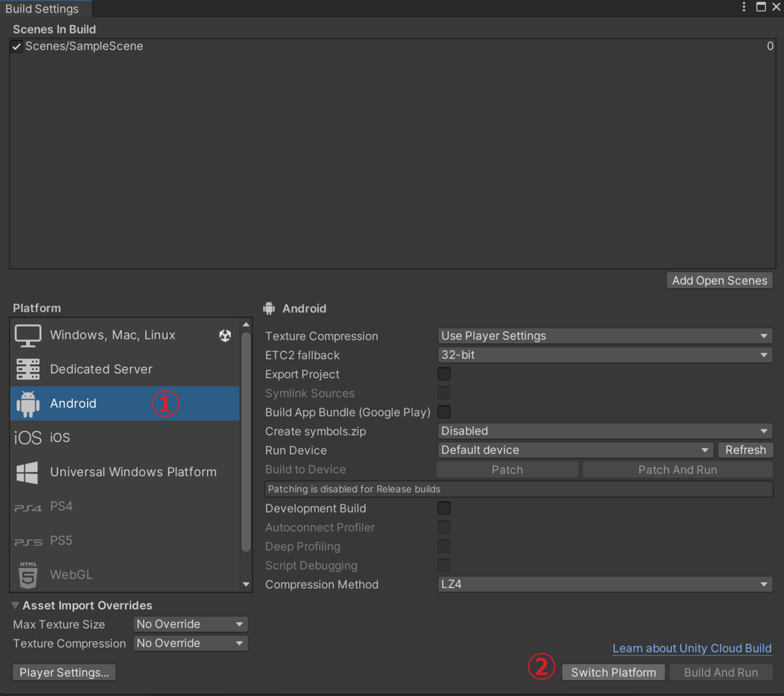Open the Max Texture Size override dropdown

(x=190, y=624)
